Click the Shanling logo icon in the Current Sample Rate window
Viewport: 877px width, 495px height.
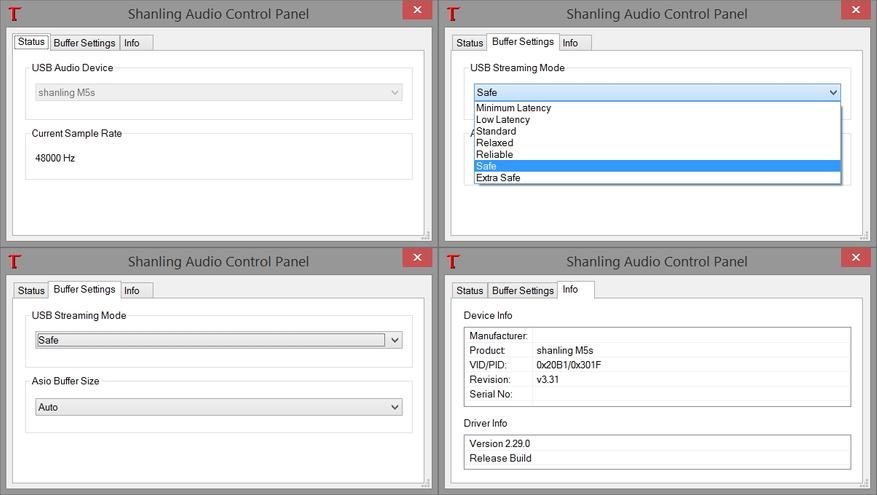click(x=15, y=14)
